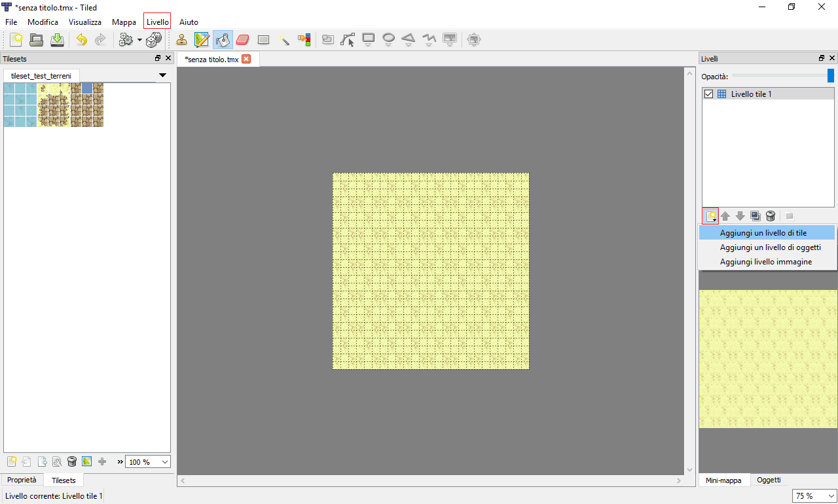Open the Mappa menu
This screenshot has height=504, width=838.
pyautogui.click(x=124, y=22)
